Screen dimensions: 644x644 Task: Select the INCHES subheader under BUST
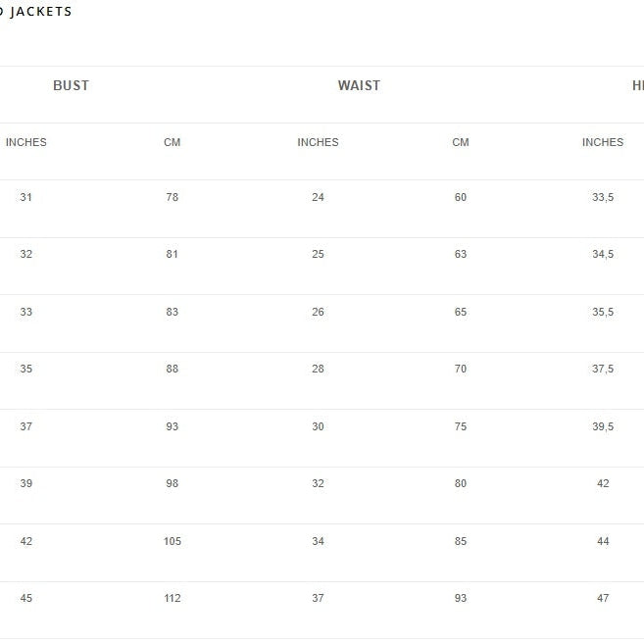click(26, 142)
